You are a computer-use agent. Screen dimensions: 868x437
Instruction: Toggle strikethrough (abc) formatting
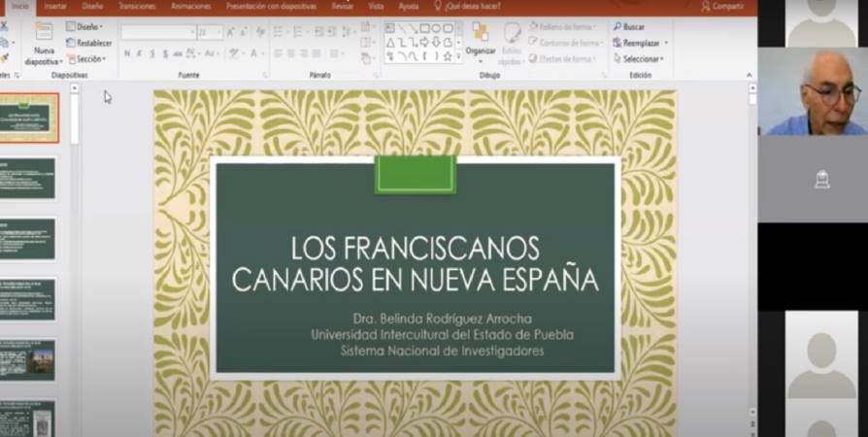pyautogui.click(x=178, y=53)
